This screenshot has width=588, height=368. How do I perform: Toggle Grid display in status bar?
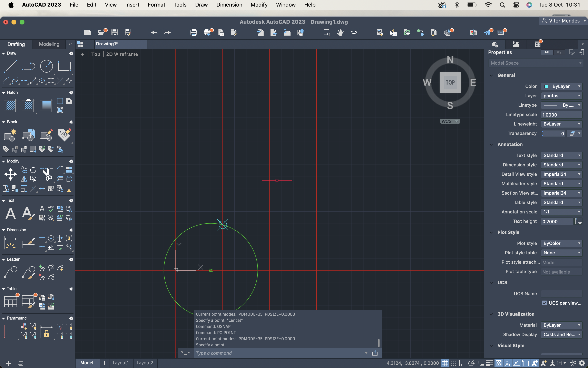click(445, 363)
